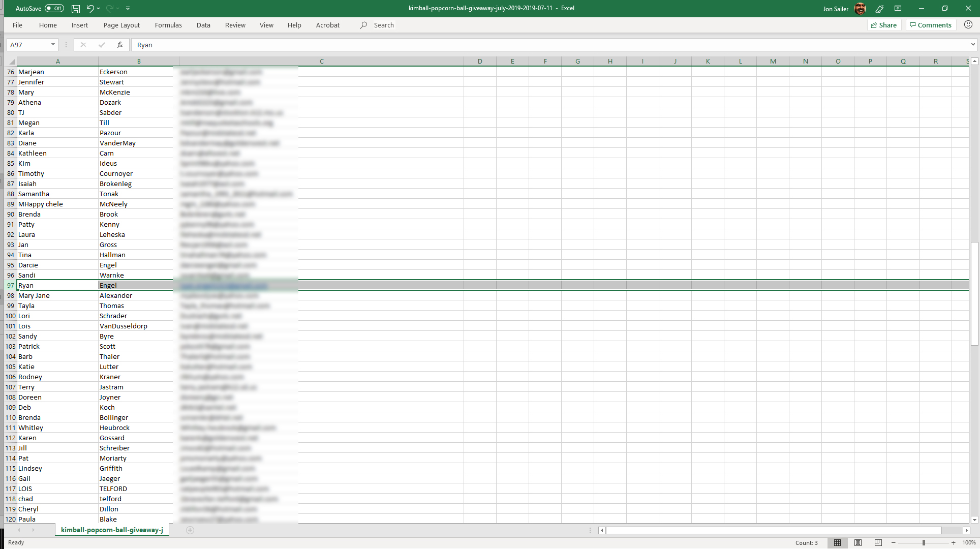Open the Comments button

(931, 25)
